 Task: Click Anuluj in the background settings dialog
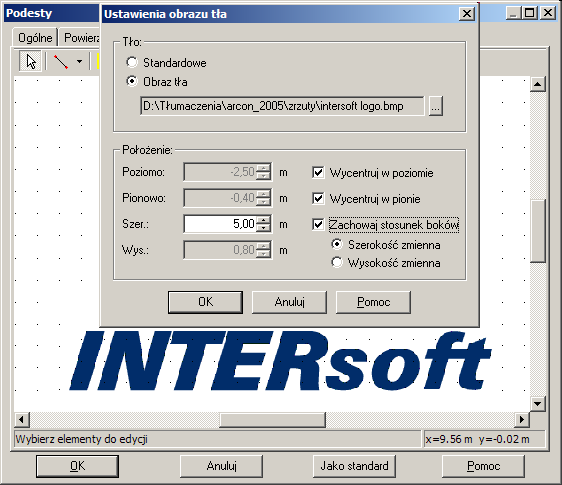click(290, 302)
